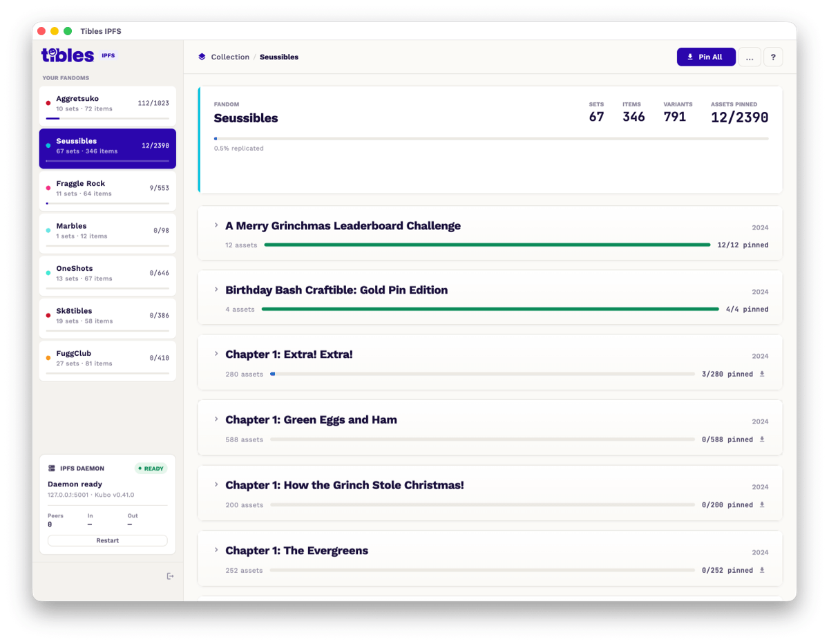This screenshot has width=829, height=644.
Task: Click the '112/1023' count on Aggretsuko
Action: pos(153,103)
